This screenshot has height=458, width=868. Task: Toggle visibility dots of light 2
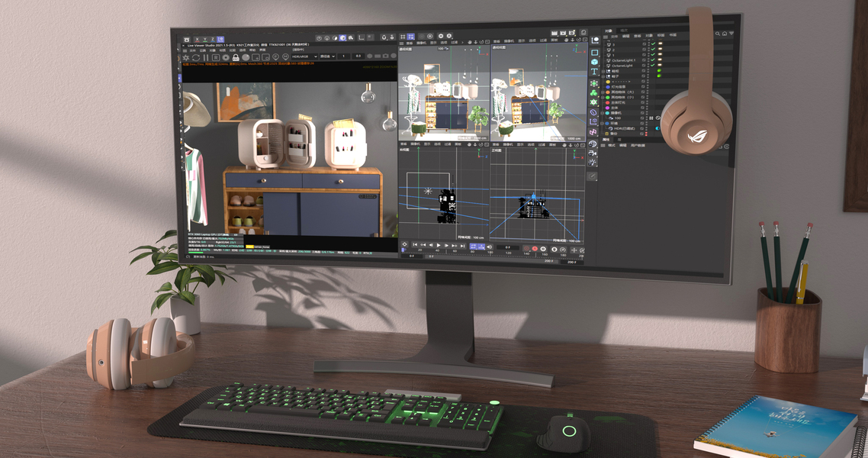pyautogui.click(x=648, y=50)
